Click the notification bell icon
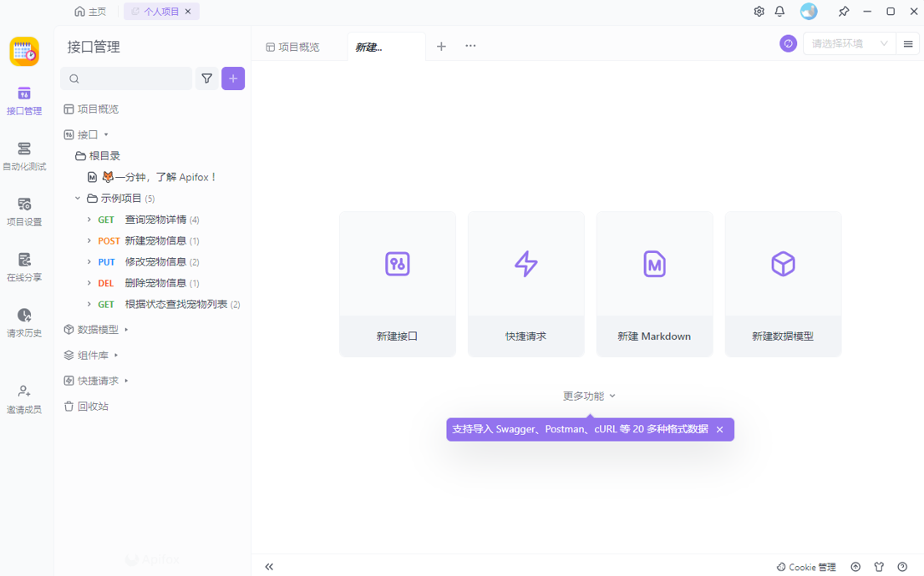Viewport: 924px width, 576px height. [779, 12]
